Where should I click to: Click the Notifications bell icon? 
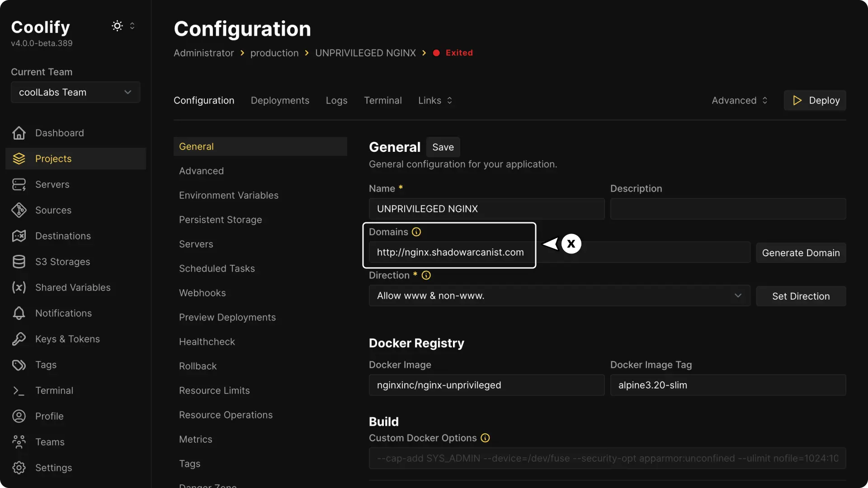[19, 313]
